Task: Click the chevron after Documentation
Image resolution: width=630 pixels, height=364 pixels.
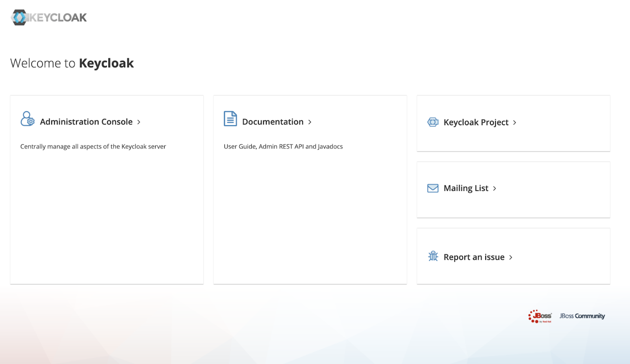Action: click(310, 122)
